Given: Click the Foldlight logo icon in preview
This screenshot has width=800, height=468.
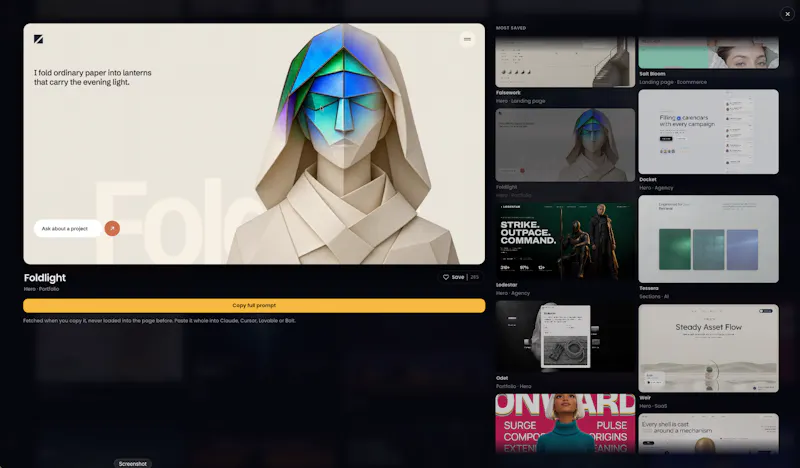Looking at the screenshot, I should [38, 39].
